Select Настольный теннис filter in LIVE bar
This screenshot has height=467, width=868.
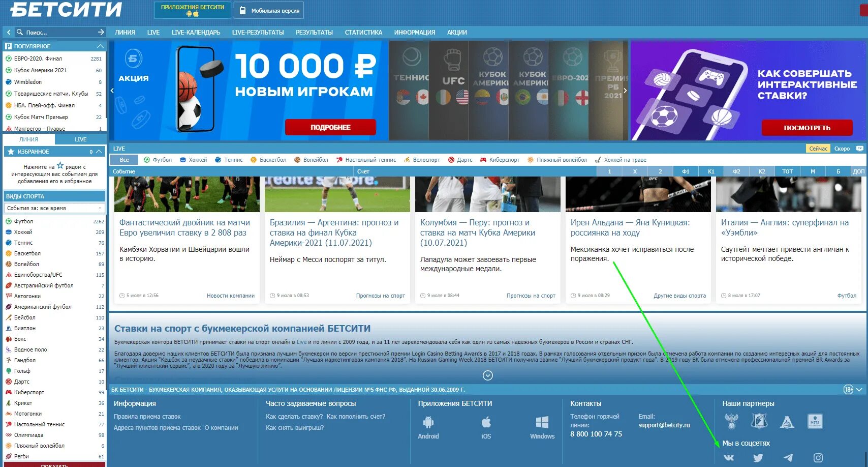[x=366, y=160]
